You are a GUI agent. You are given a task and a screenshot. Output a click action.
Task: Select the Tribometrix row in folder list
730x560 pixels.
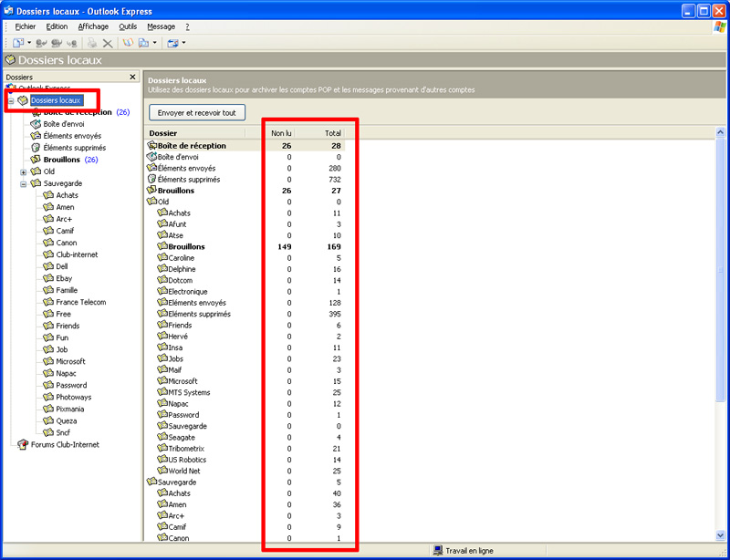[245, 449]
